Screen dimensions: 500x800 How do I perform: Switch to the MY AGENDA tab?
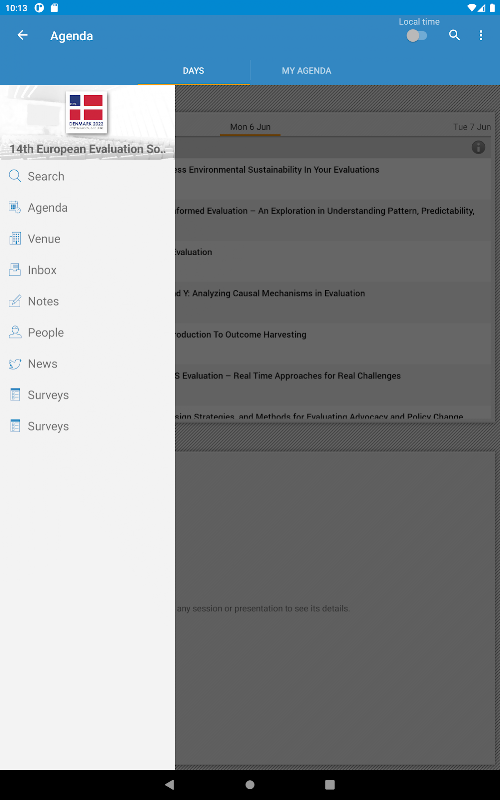[306, 71]
